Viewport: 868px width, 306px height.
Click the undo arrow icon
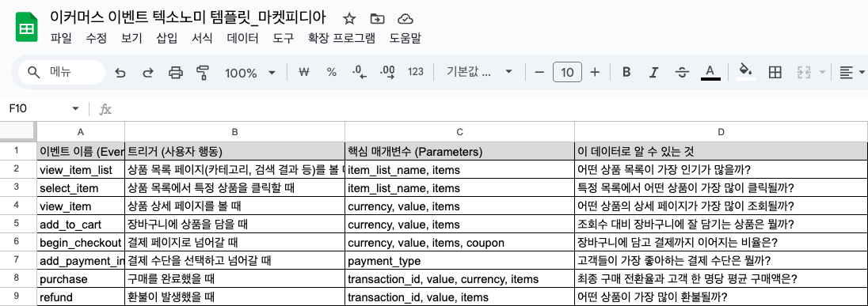pos(120,73)
